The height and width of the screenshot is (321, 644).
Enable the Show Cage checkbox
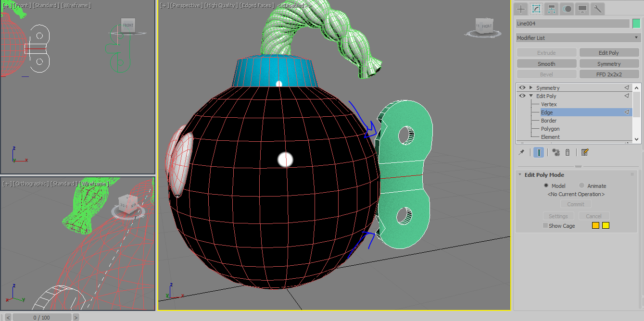tap(545, 226)
